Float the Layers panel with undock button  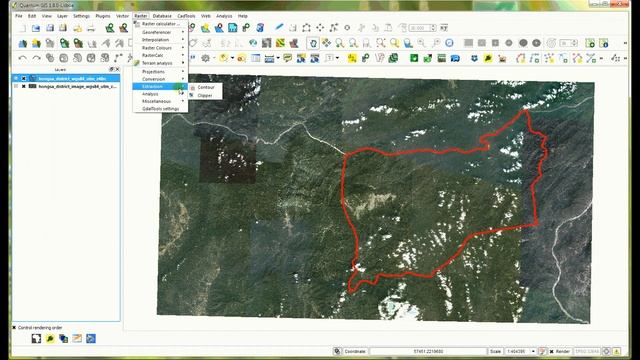[x=111, y=69]
